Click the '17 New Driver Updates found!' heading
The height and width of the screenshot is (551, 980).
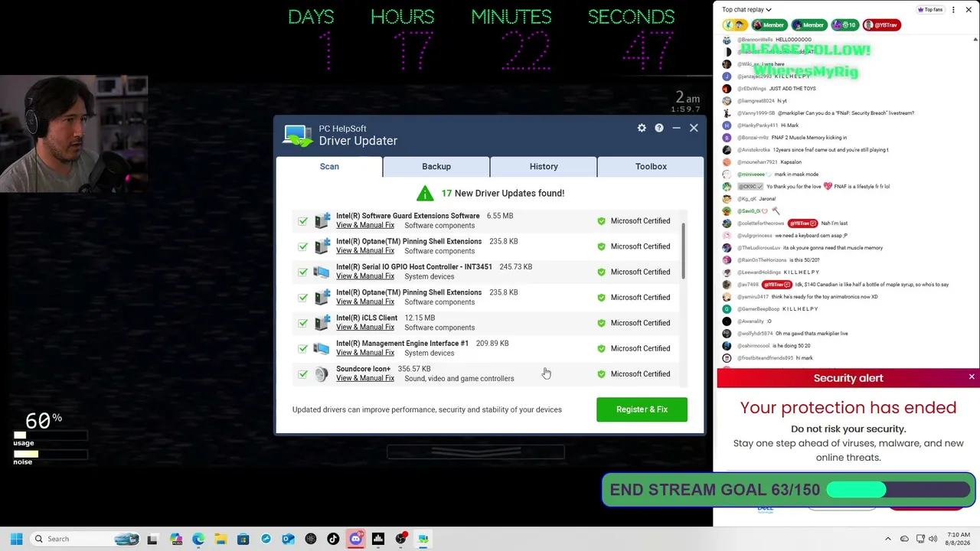(x=502, y=193)
